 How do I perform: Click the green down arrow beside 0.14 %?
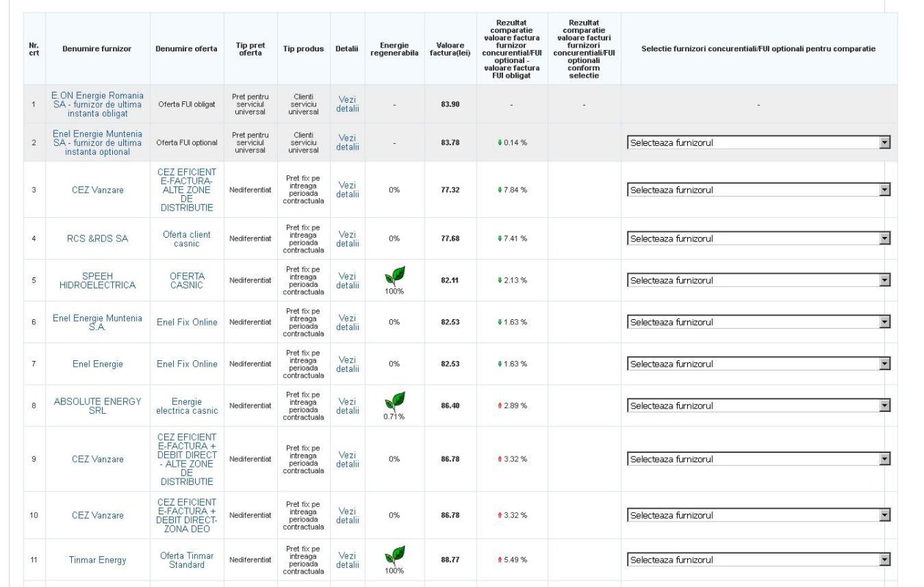pos(499,142)
